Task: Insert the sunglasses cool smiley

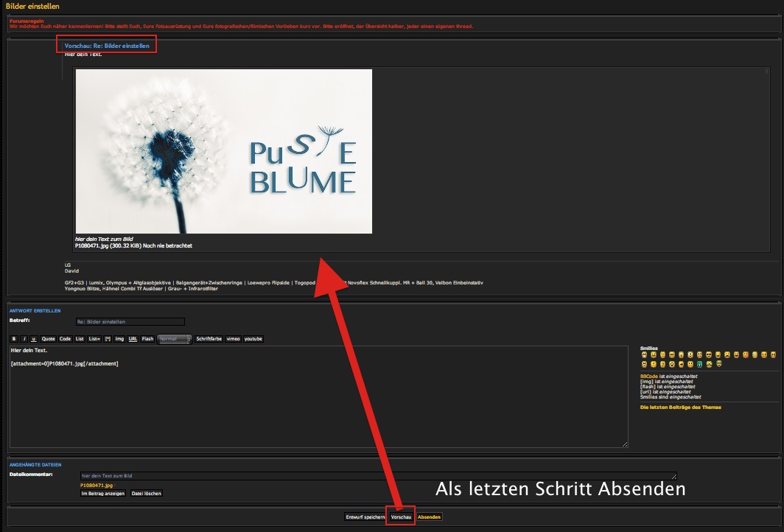Action: click(x=709, y=354)
